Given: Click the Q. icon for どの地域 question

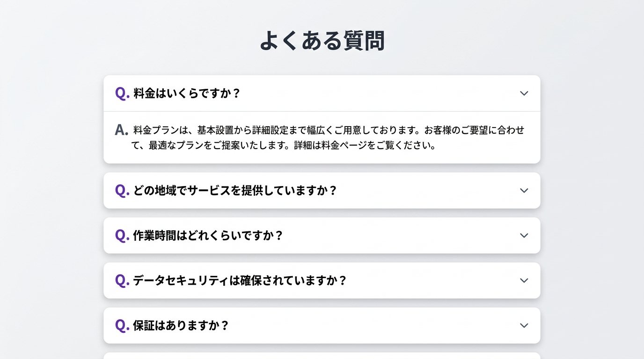Looking at the screenshot, I should click(x=122, y=190).
